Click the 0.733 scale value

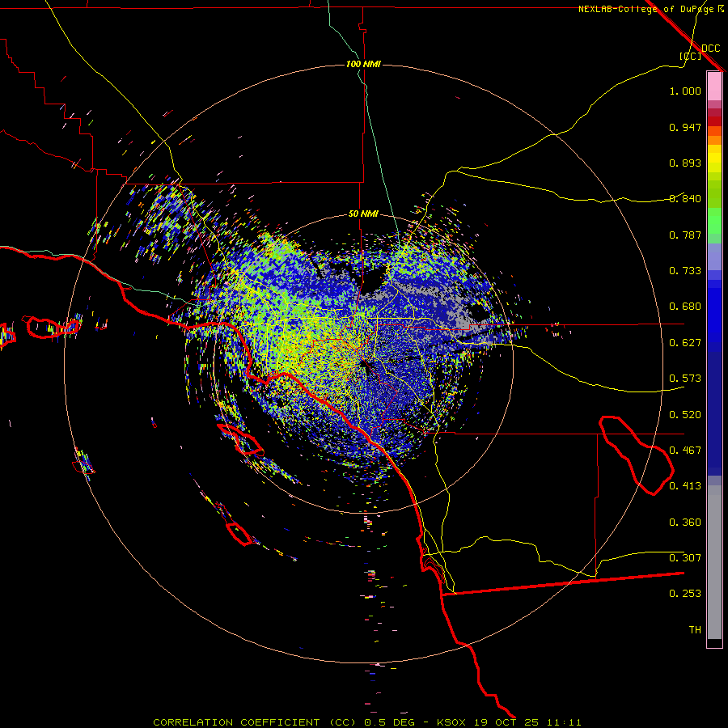click(685, 271)
